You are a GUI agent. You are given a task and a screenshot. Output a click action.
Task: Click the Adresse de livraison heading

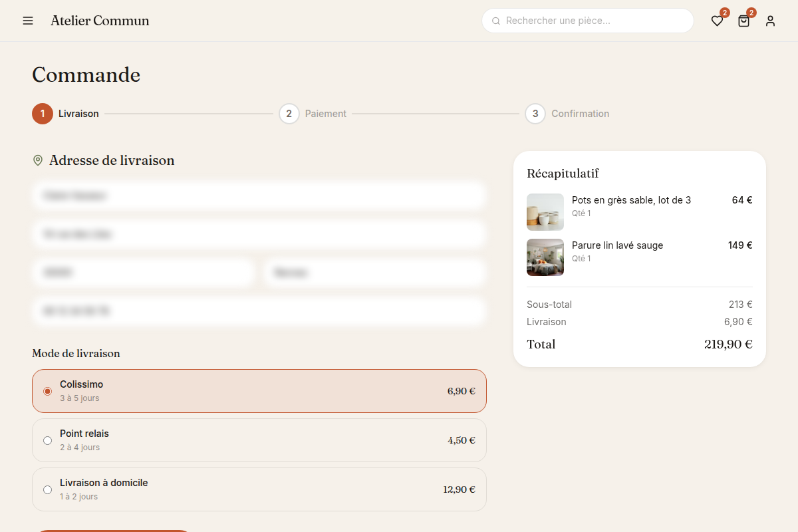coord(112,160)
